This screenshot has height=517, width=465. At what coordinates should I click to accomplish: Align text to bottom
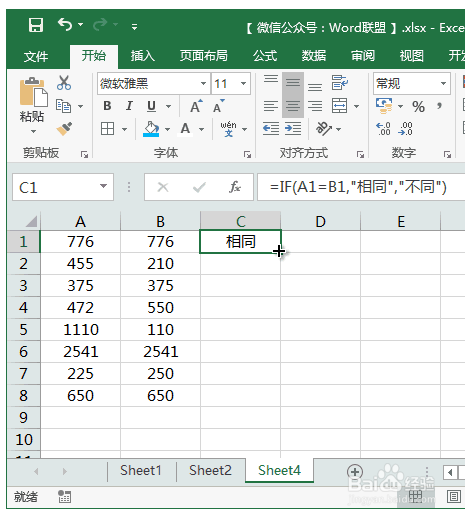[315, 86]
